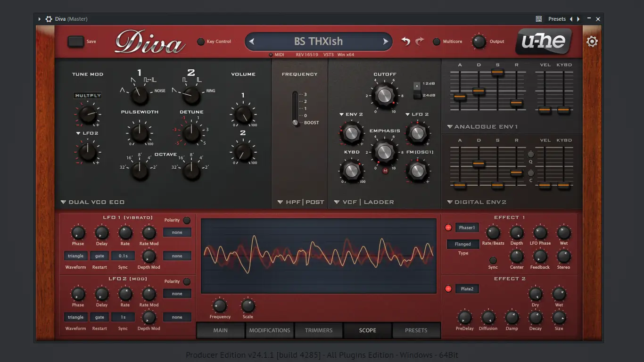Click the Output knob

click(x=479, y=41)
